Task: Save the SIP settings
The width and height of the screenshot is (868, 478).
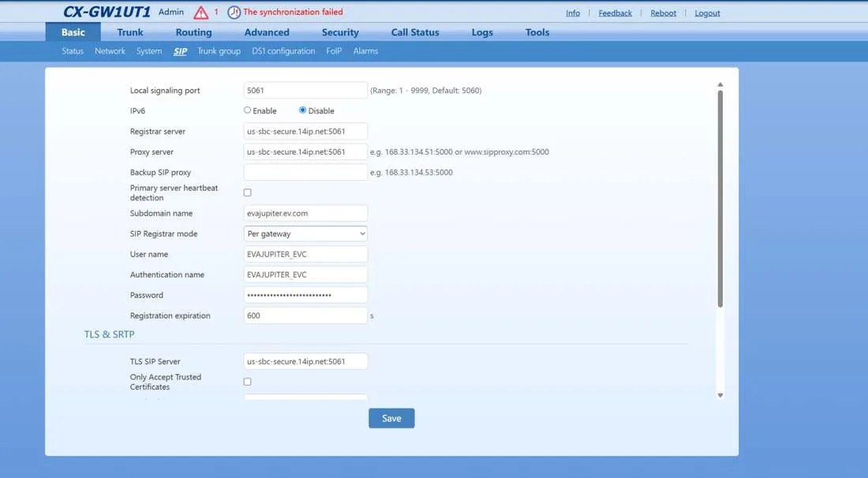Action: (391, 418)
